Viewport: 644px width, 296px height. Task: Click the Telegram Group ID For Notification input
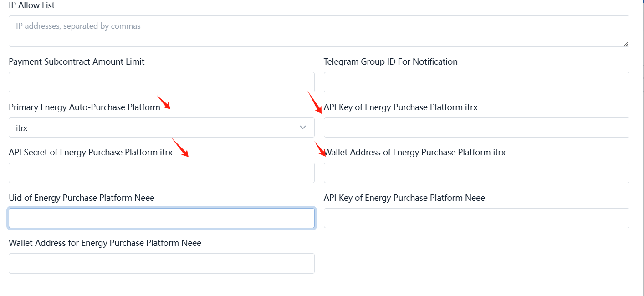(x=476, y=82)
